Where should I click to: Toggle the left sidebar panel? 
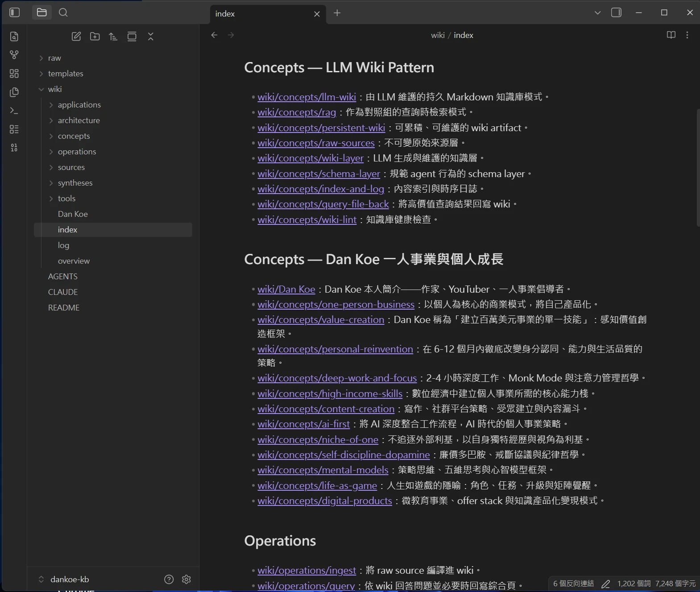(x=15, y=12)
